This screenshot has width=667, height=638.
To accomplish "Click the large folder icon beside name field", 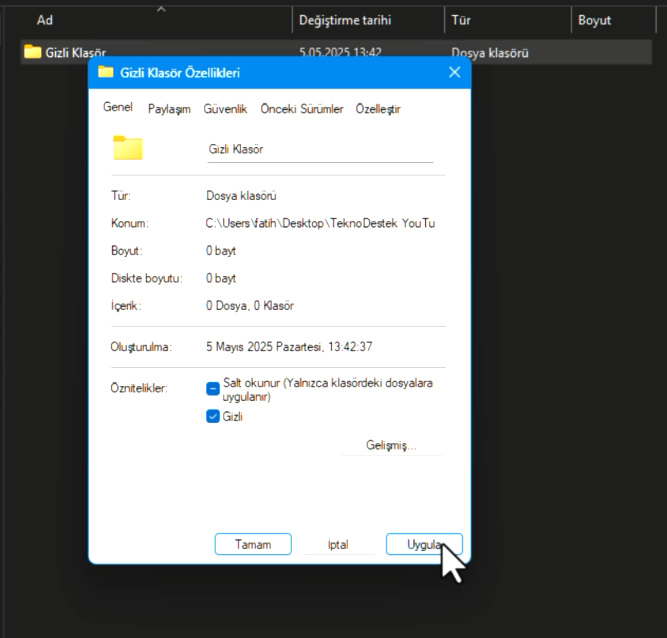I will (128, 148).
